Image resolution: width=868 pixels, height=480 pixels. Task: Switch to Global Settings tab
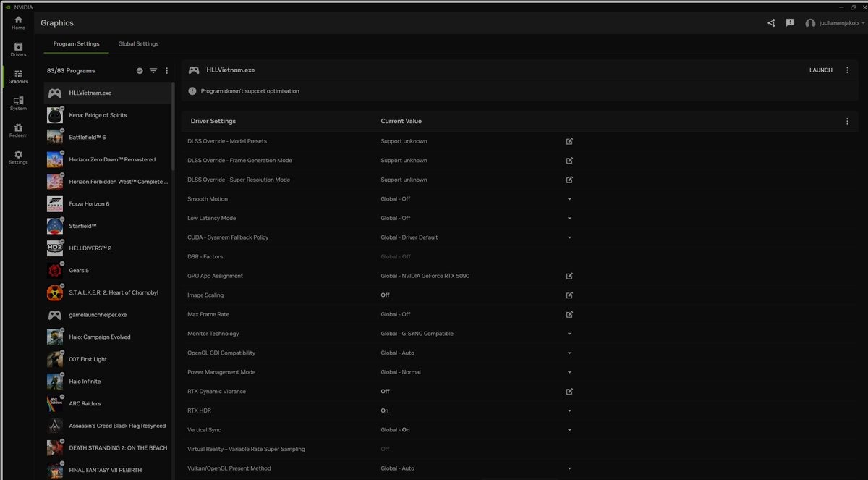point(138,44)
